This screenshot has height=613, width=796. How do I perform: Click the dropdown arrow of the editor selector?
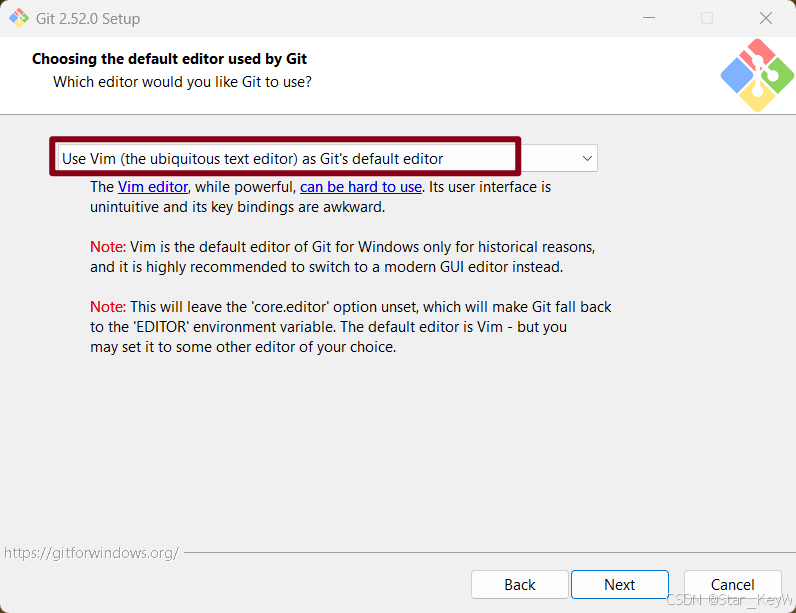click(587, 158)
